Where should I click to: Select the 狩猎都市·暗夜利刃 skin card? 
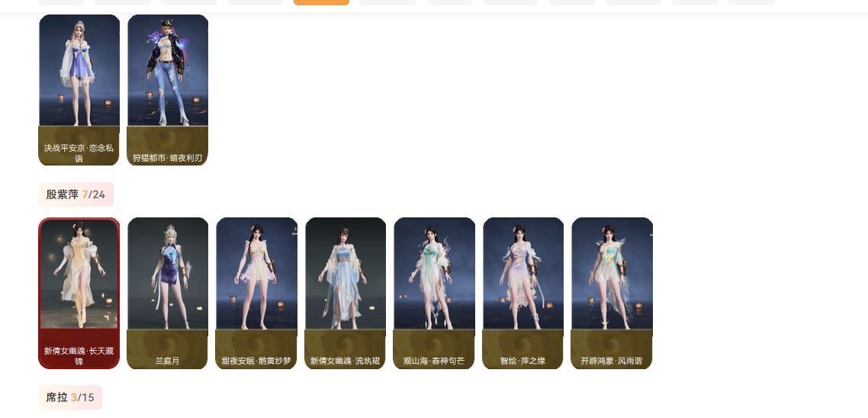click(x=168, y=90)
